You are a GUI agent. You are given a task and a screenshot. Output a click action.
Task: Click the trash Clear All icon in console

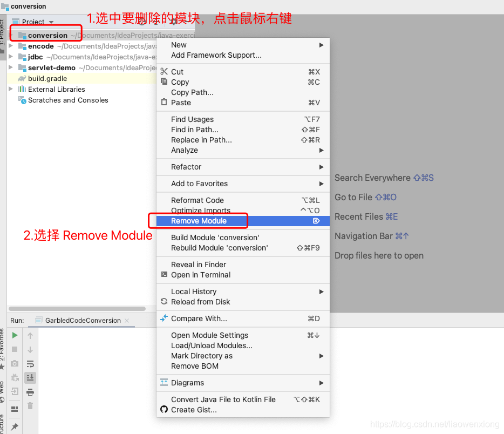30,406
